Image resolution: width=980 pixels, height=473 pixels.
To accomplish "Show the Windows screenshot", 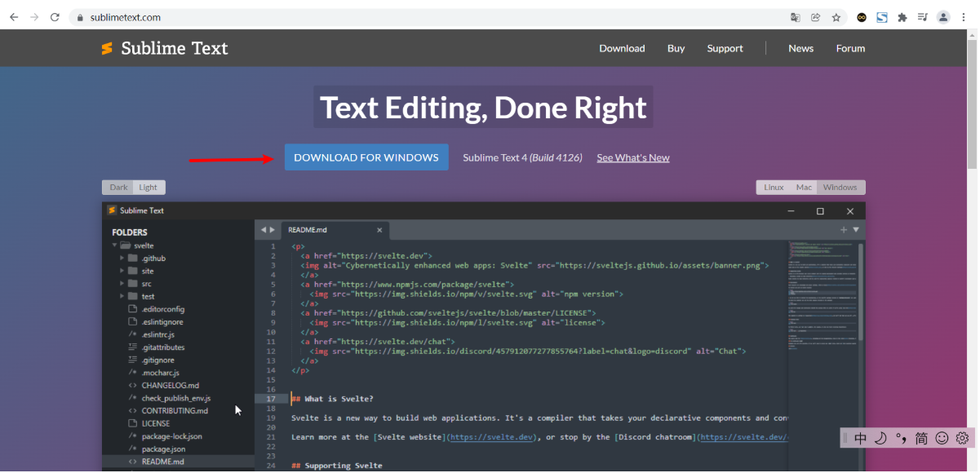I will click(840, 188).
